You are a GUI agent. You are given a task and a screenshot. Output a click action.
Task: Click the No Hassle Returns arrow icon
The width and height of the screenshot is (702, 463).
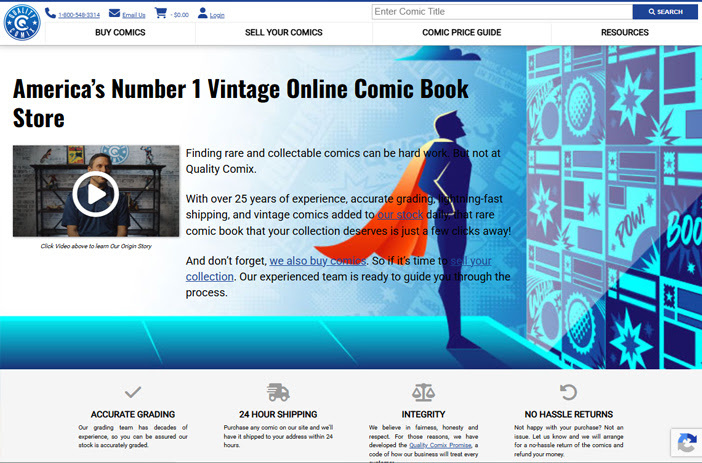[569, 392]
